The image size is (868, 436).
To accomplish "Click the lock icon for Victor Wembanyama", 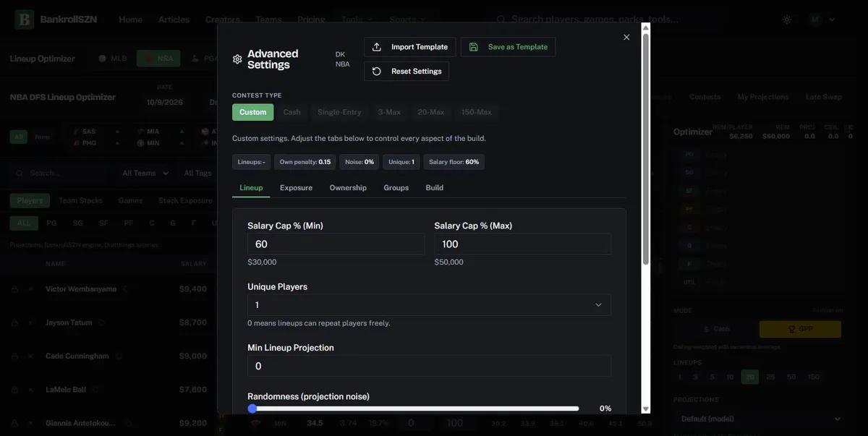I will [14, 289].
